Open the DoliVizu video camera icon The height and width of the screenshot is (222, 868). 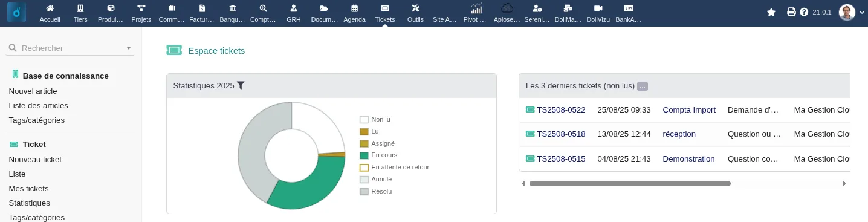click(x=598, y=8)
